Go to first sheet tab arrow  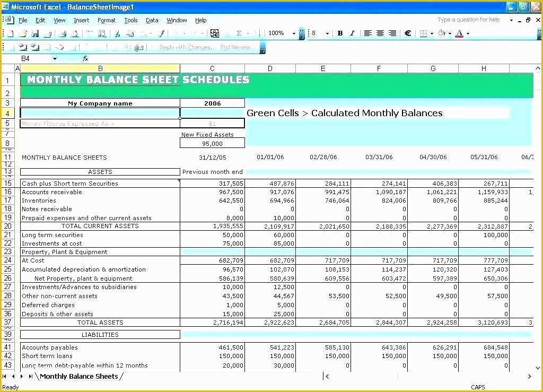[x=4, y=376]
